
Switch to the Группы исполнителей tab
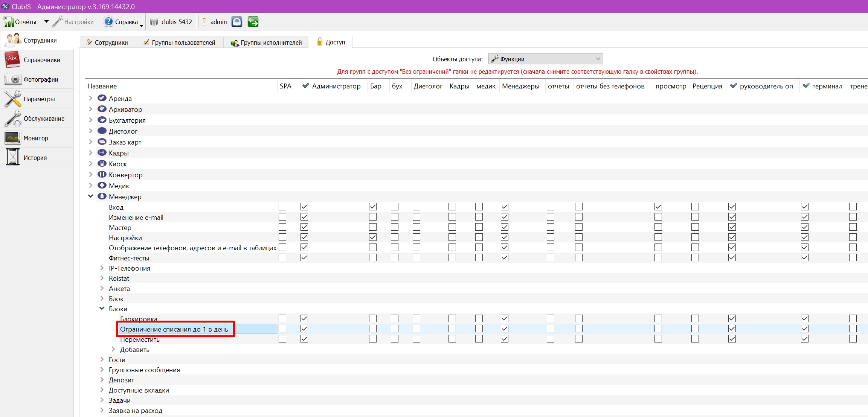click(x=267, y=43)
